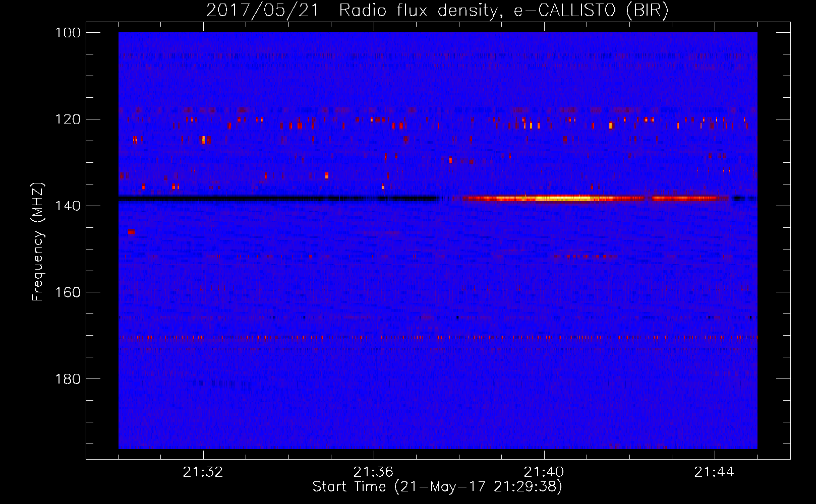Screen dimensions: 816x504
Task: Click the red dotted interference line near 170 MHz
Action: tap(438, 337)
